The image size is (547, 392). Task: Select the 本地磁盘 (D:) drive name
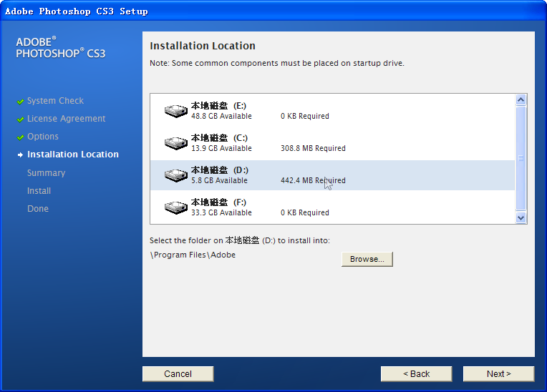(220, 170)
